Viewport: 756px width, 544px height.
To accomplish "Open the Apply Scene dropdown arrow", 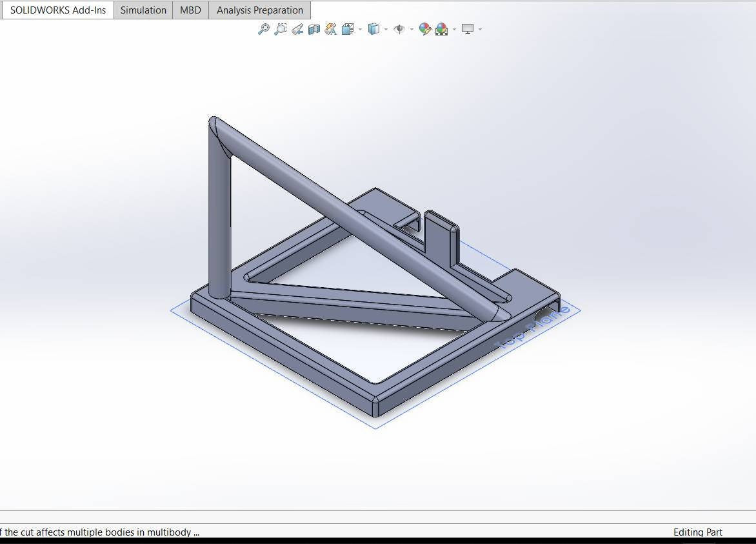I will click(454, 30).
